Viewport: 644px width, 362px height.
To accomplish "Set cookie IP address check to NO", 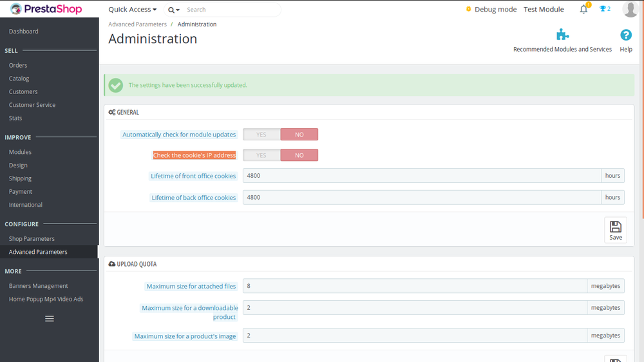I will click(x=299, y=155).
